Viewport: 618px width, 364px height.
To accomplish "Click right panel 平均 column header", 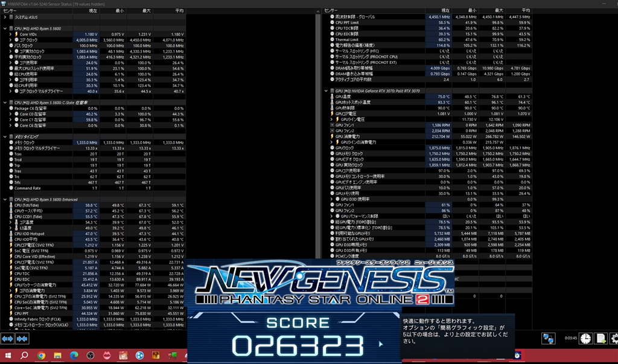I will (x=518, y=11).
